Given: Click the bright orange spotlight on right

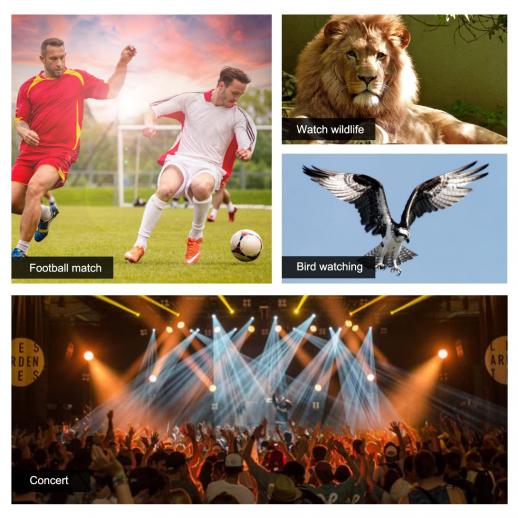Looking at the screenshot, I should point(443,354).
